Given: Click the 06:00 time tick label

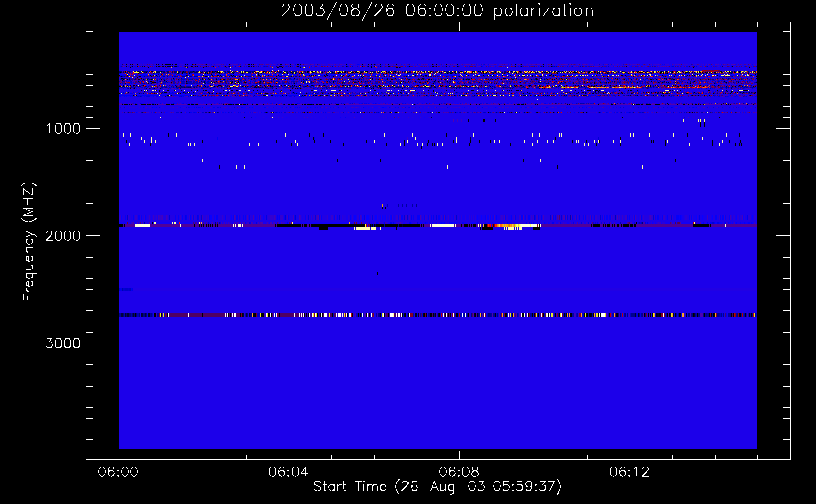Looking at the screenshot, I should [x=118, y=472].
